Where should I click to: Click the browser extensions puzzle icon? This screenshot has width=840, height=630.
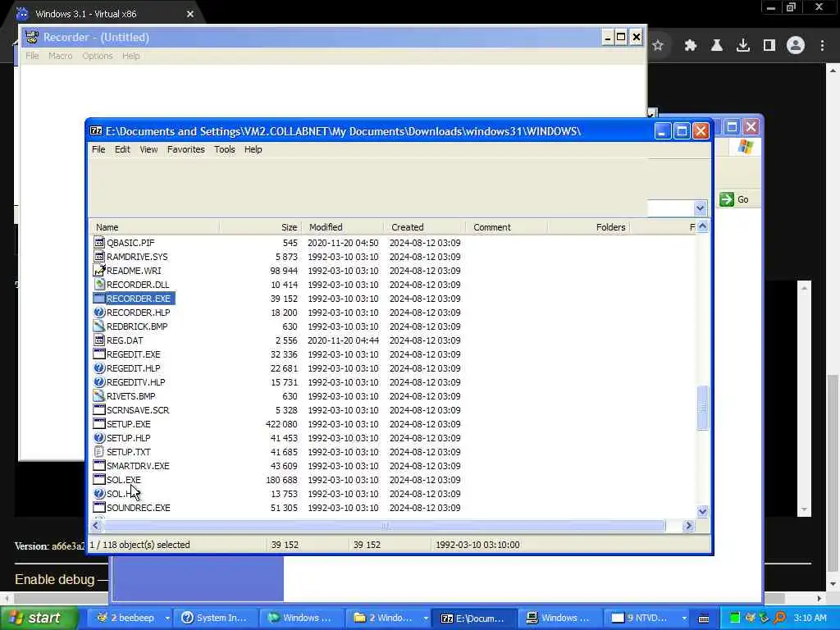pyautogui.click(x=690, y=46)
